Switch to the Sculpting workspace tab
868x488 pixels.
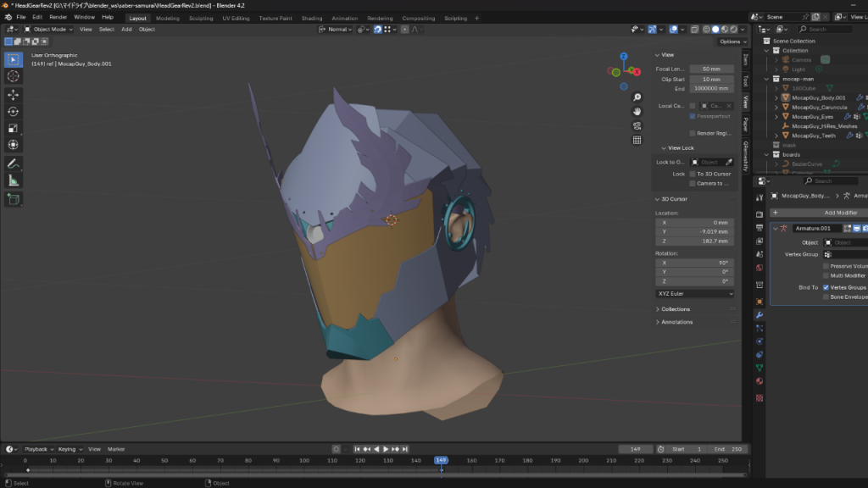(201, 18)
